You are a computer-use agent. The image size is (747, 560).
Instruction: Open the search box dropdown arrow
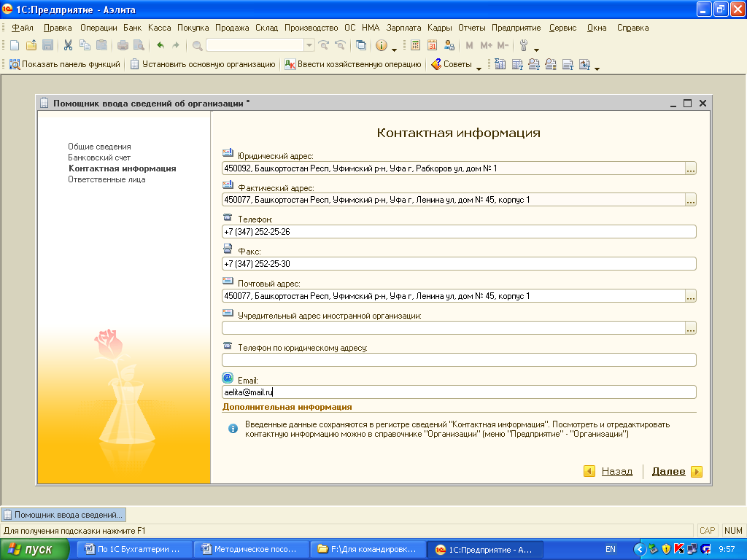[309, 45]
